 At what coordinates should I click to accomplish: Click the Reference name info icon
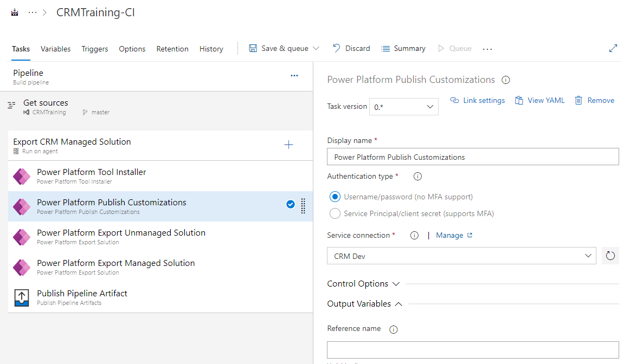pyautogui.click(x=394, y=329)
